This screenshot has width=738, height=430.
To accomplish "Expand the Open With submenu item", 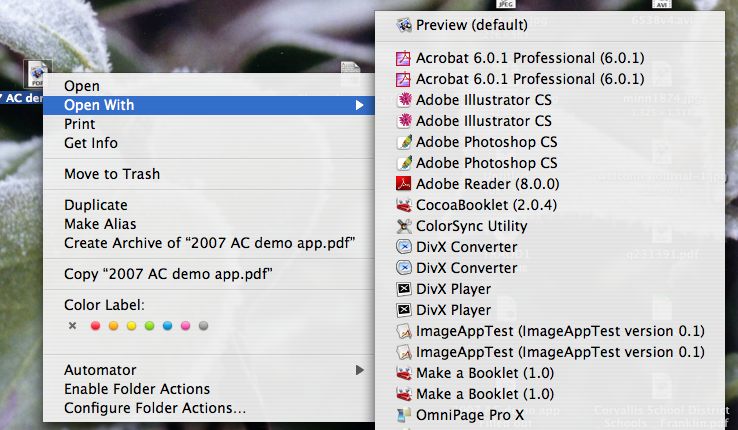I will click(x=209, y=105).
